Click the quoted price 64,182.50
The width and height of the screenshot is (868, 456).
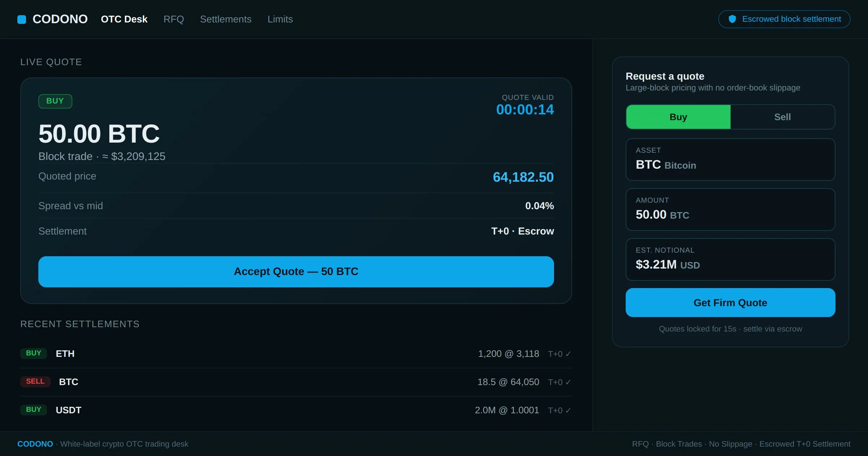click(x=523, y=177)
